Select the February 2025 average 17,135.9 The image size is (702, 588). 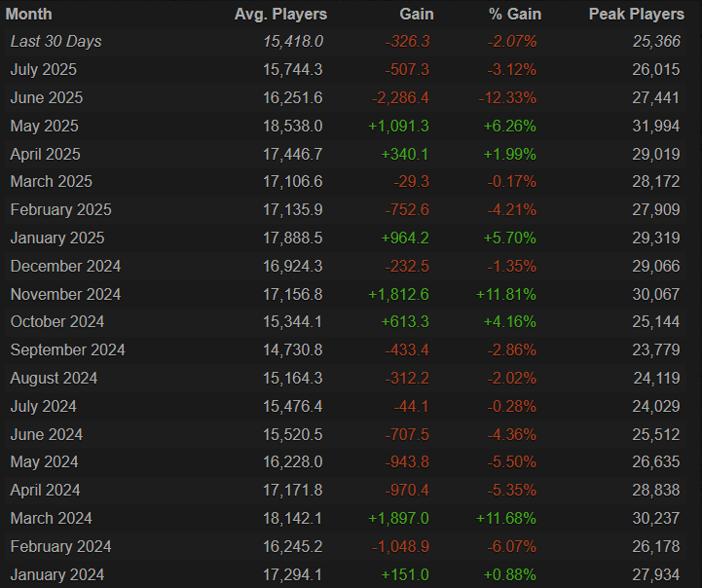point(292,210)
